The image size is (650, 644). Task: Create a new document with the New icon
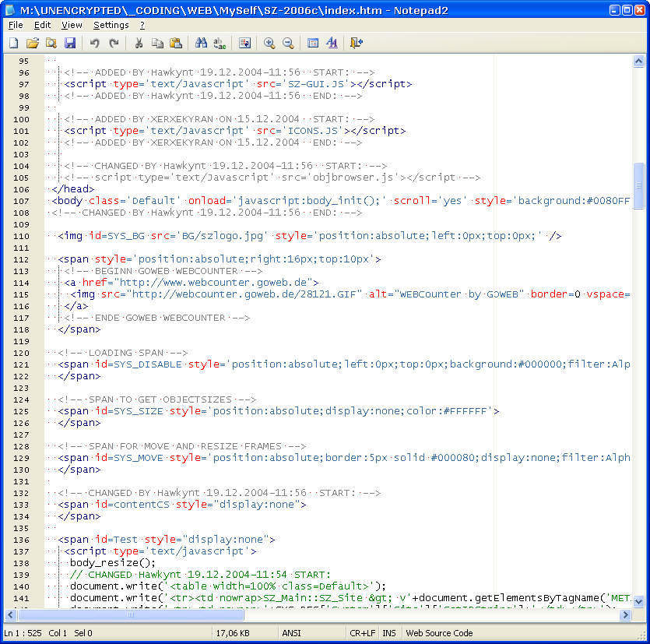14,43
